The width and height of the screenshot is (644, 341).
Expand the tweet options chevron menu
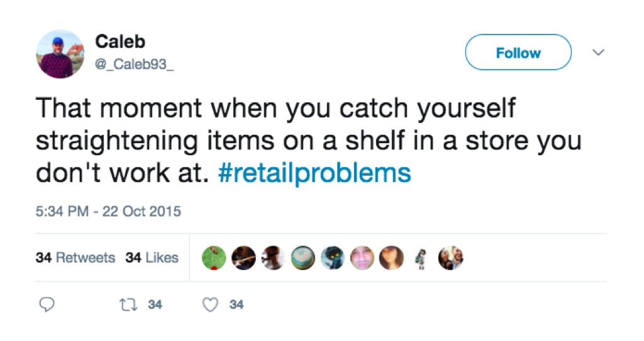(x=599, y=52)
